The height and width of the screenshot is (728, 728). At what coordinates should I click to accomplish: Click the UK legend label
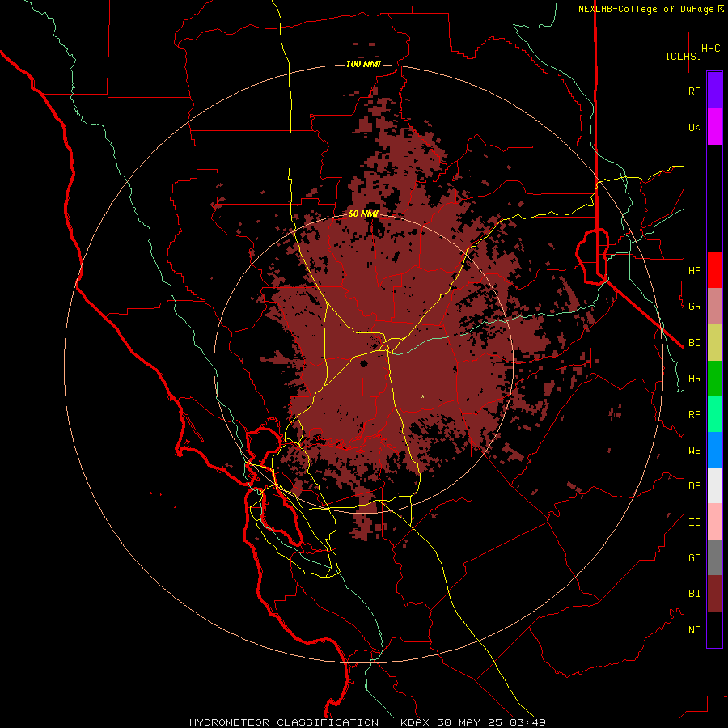click(x=695, y=127)
